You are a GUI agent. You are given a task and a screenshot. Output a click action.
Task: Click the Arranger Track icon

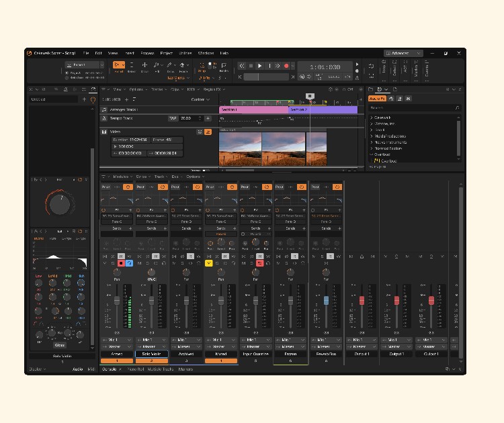click(104, 110)
